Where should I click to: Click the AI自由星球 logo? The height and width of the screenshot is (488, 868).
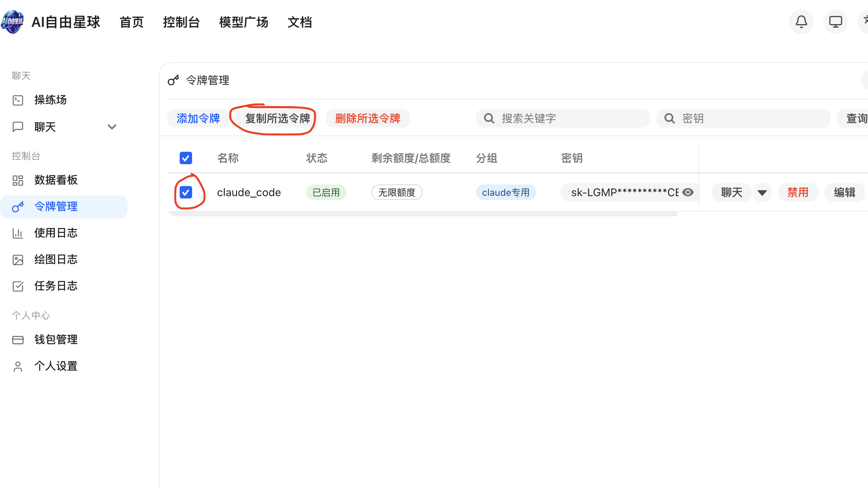[12, 22]
